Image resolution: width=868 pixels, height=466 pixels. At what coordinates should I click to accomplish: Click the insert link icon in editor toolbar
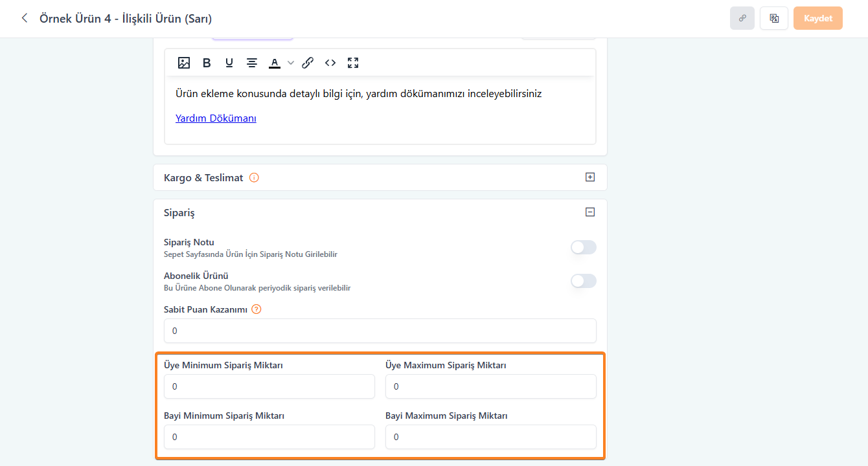[308, 63]
